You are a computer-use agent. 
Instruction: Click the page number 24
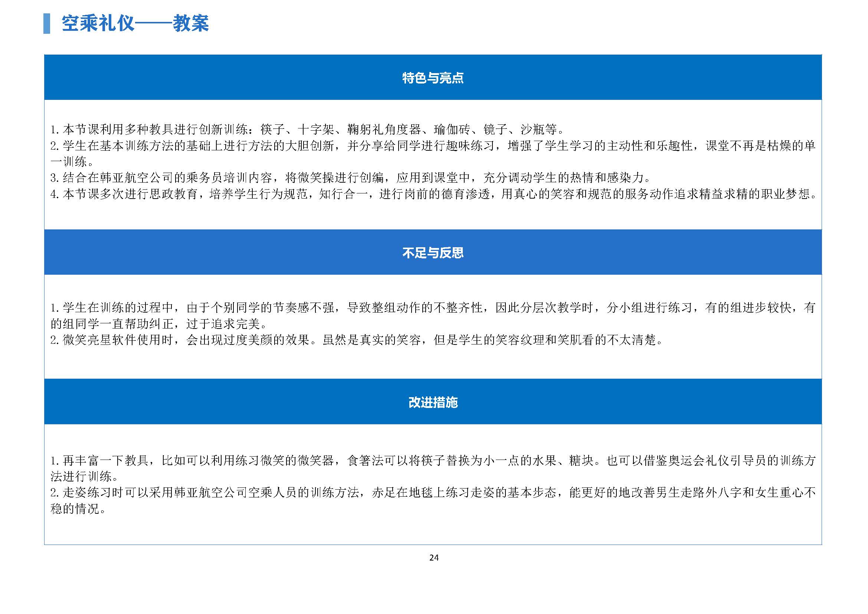tap(434, 558)
